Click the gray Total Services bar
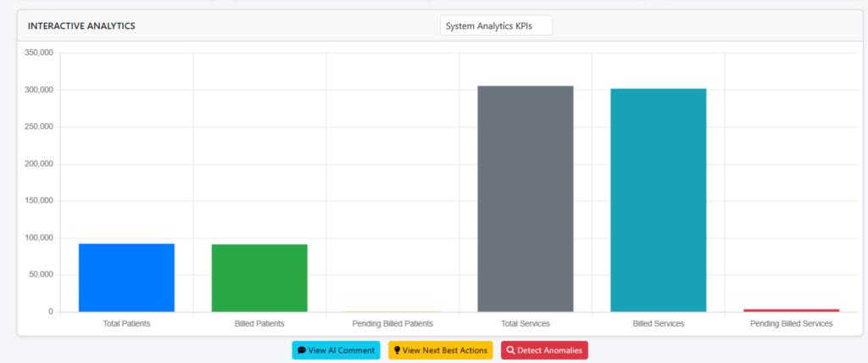The height and width of the screenshot is (363, 868). (526, 199)
